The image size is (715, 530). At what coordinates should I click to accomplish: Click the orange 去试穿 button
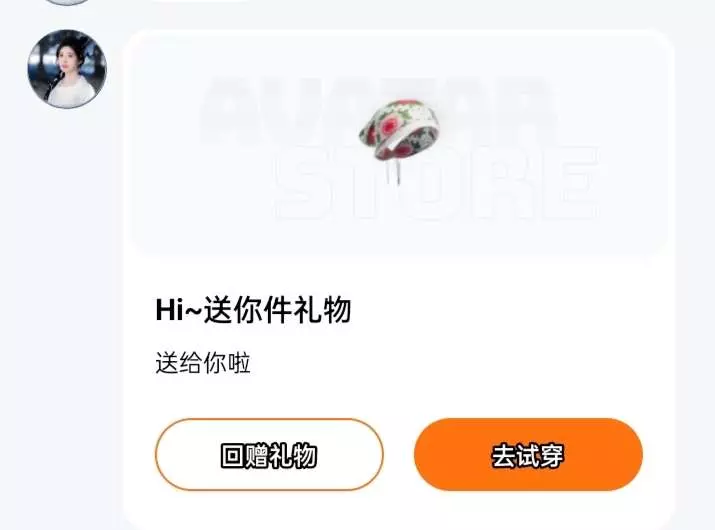coord(528,454)
